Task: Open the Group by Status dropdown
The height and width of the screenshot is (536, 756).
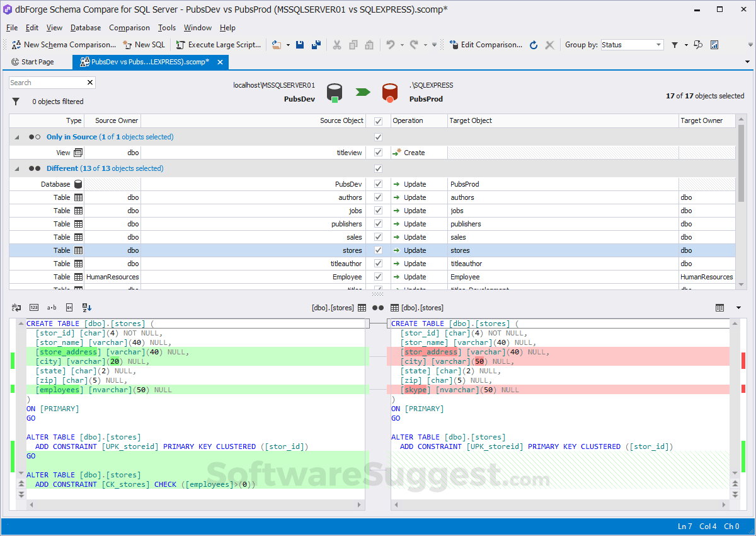Action: 631,45
